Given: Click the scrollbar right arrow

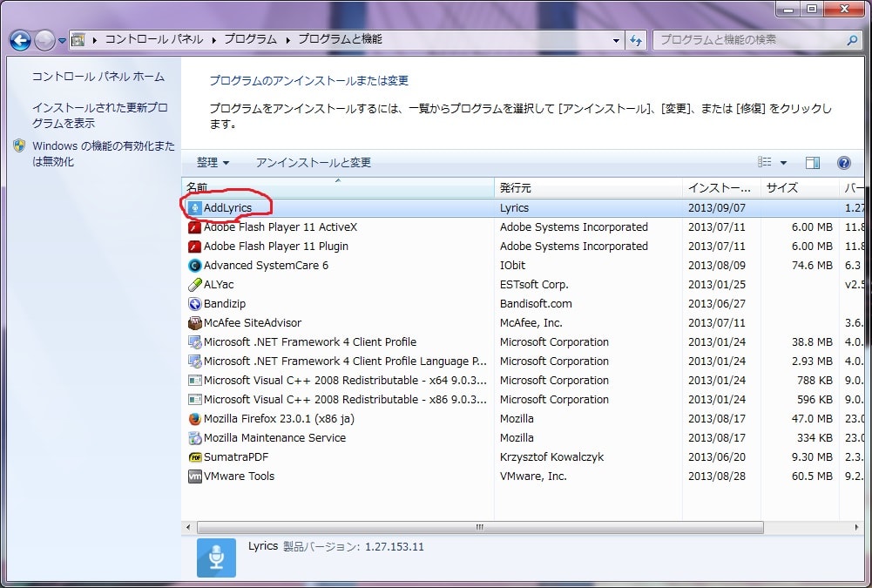Looking at the screenshot, I should pos(855,527).
